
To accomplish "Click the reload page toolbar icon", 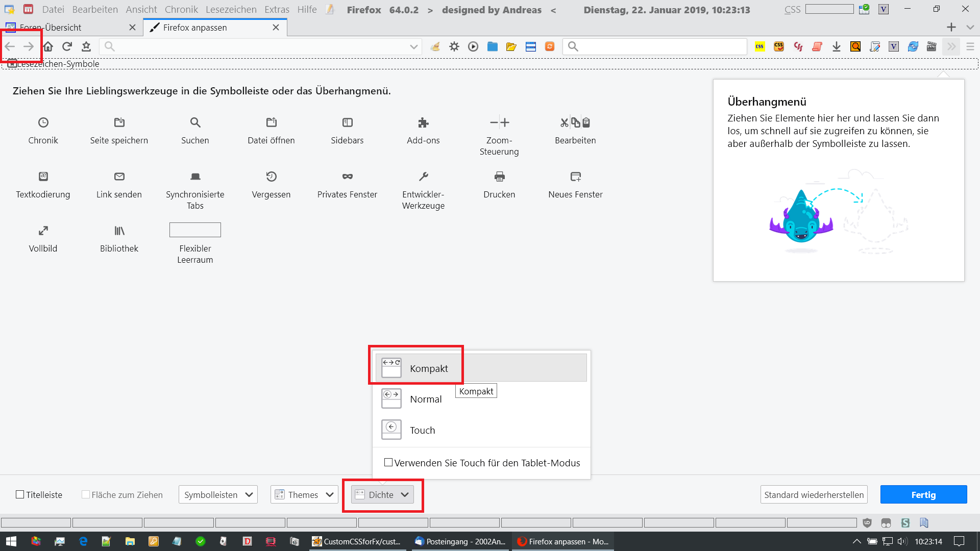I will click(67, 46).
